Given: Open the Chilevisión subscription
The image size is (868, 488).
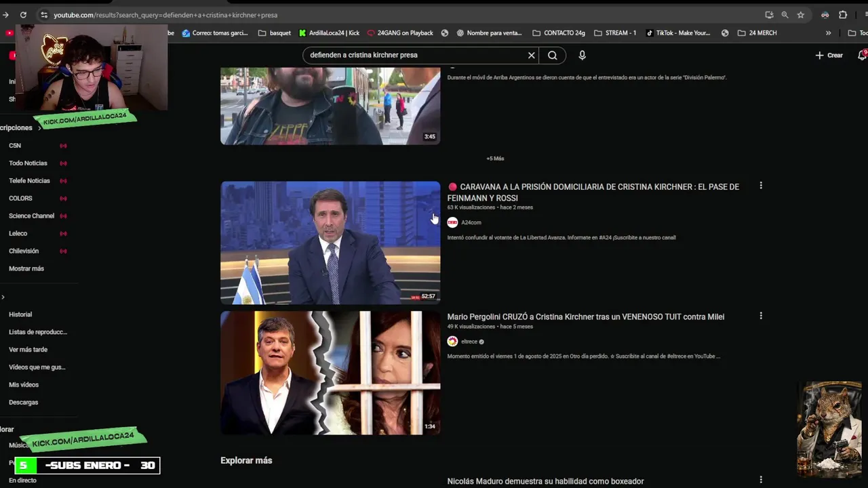Looking at the screenshot, I should (x=24, y=251).
